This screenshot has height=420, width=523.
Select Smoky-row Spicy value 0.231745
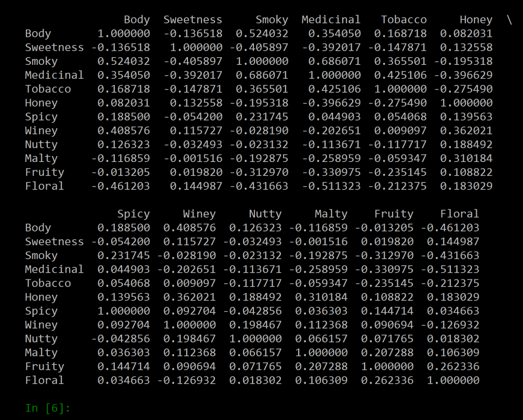(x=124, y=255)
